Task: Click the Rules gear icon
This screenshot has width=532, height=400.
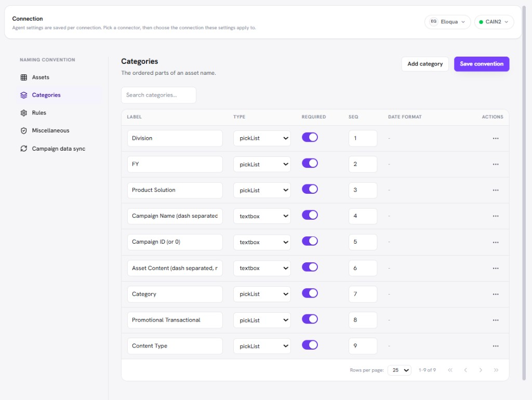Action: pyautogui.click(x=24, y=113)
